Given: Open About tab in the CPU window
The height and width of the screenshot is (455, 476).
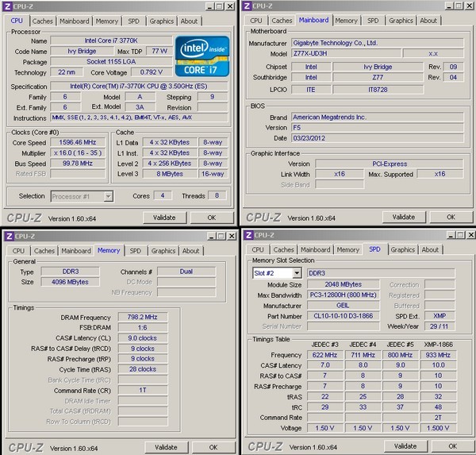Looking at the screenshot, I should [189, 21].
